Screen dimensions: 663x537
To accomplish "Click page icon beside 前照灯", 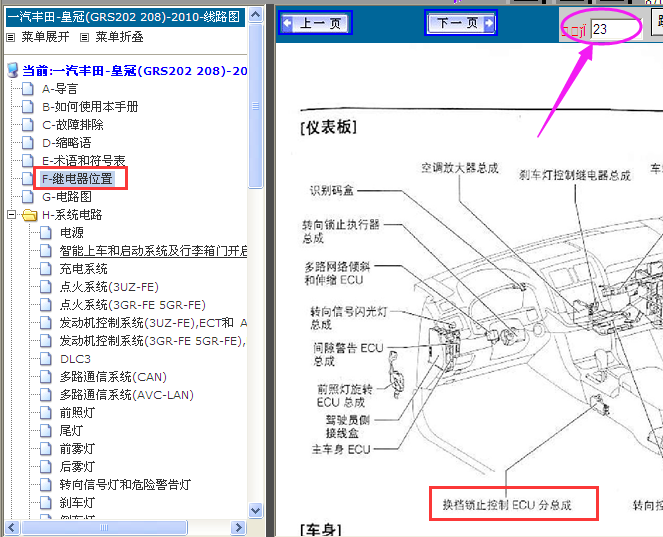I will tap(46, 413).
